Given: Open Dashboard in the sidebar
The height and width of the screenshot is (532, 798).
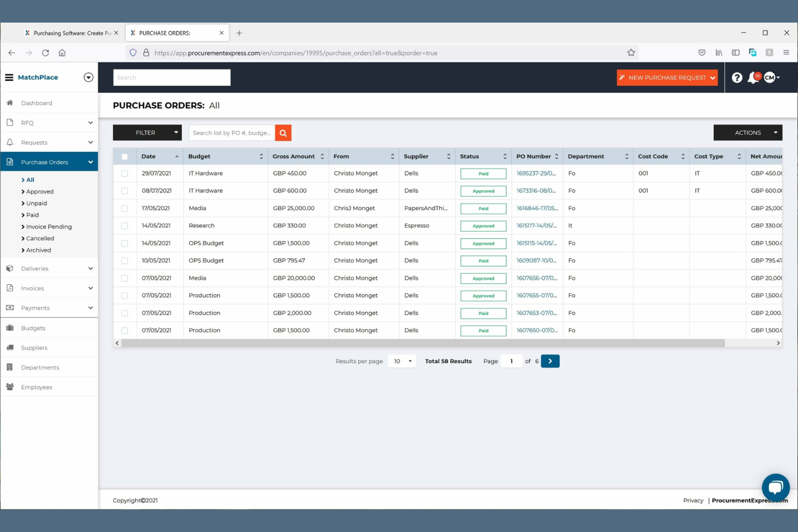Looking at the screenshot, I should point(36,103).
